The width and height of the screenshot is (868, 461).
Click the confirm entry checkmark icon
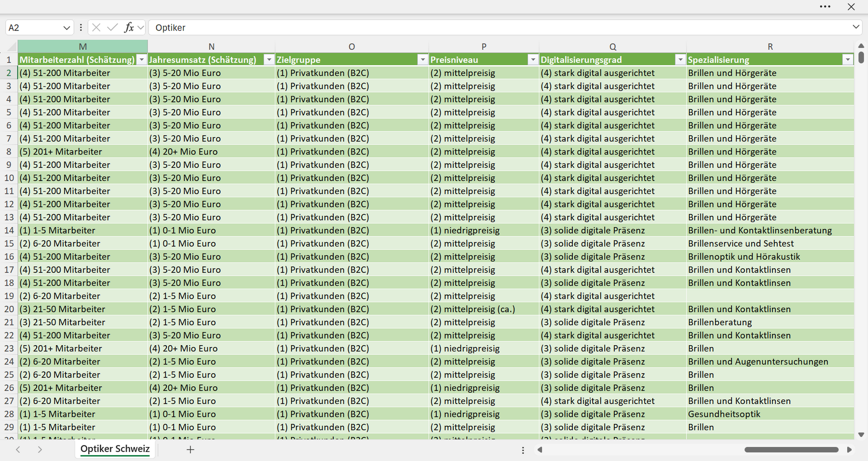tap(112, 28)
